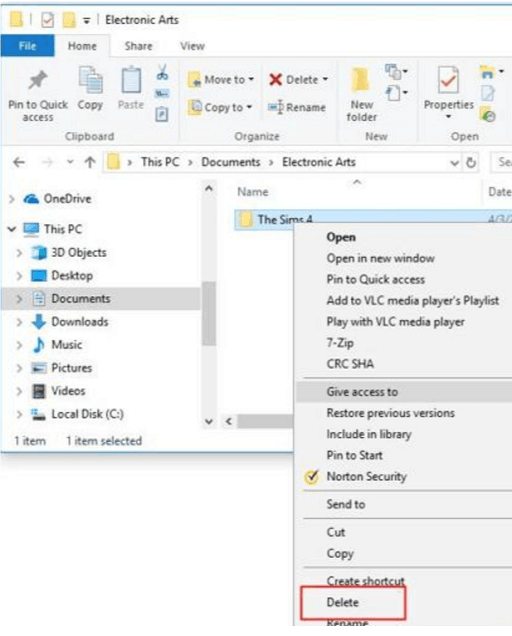512x636 pixels.
Task: Open the address bar history dropdown
Action: coord(454,163)
